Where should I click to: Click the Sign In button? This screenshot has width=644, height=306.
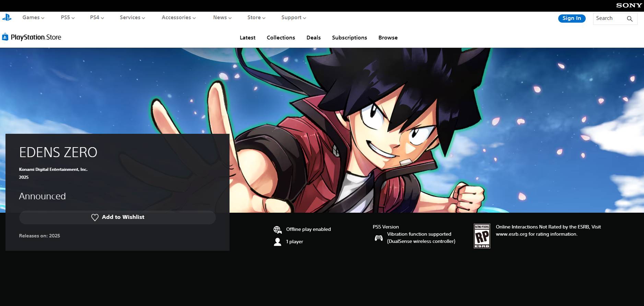572,18
